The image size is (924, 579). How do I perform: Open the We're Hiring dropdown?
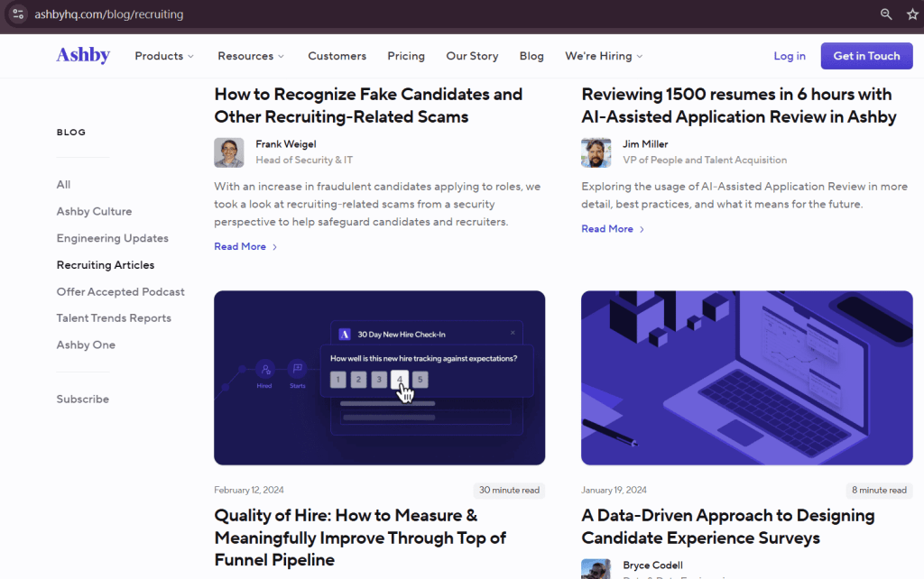(x=604, y=56)
